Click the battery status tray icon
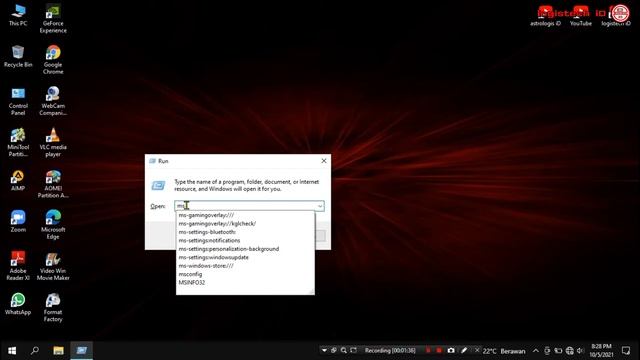Image resolution: width=640 pixels, height=360 pixels. pos(558,351)
